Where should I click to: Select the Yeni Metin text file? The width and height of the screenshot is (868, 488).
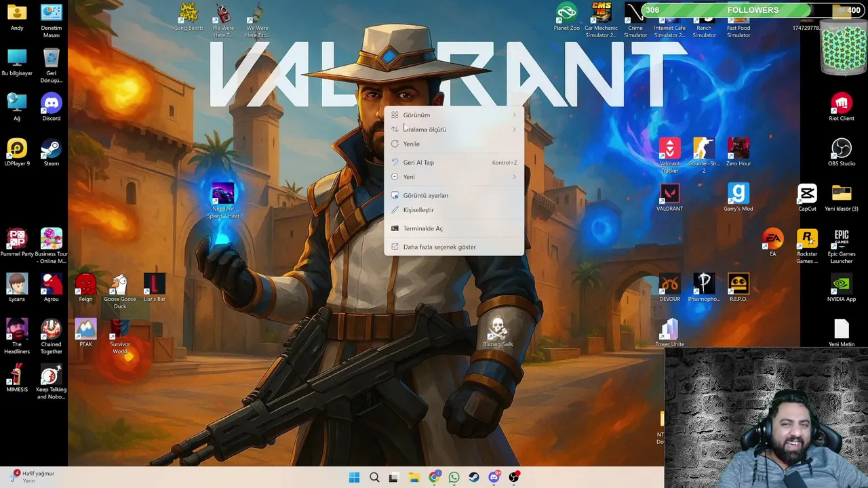(x=842, y=333)
